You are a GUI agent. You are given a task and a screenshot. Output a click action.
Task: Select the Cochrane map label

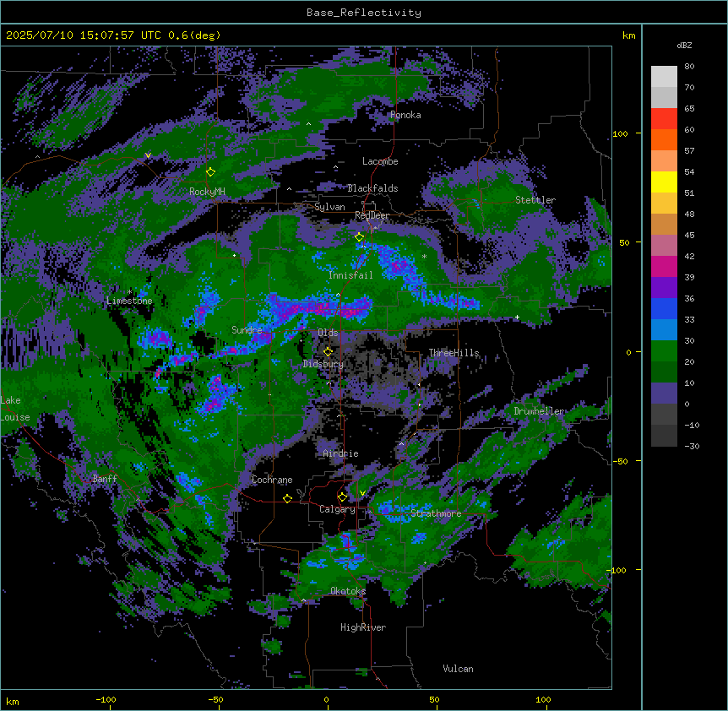pyautogui.click(x=272, y=480)
